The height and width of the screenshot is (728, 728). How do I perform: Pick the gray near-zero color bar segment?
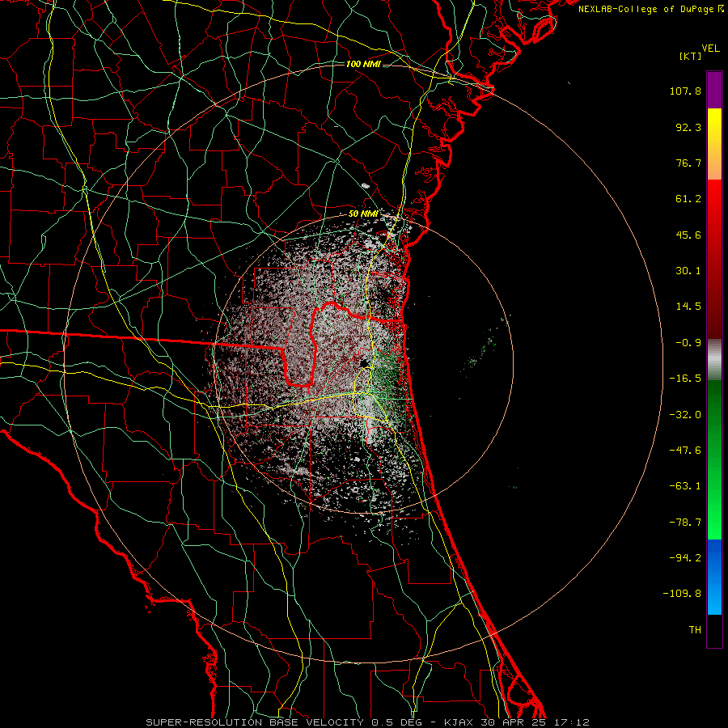[714, 360]
